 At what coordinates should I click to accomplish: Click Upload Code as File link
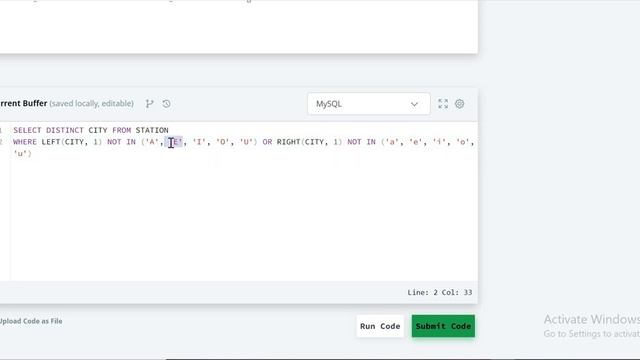click(x=31, y=321)
